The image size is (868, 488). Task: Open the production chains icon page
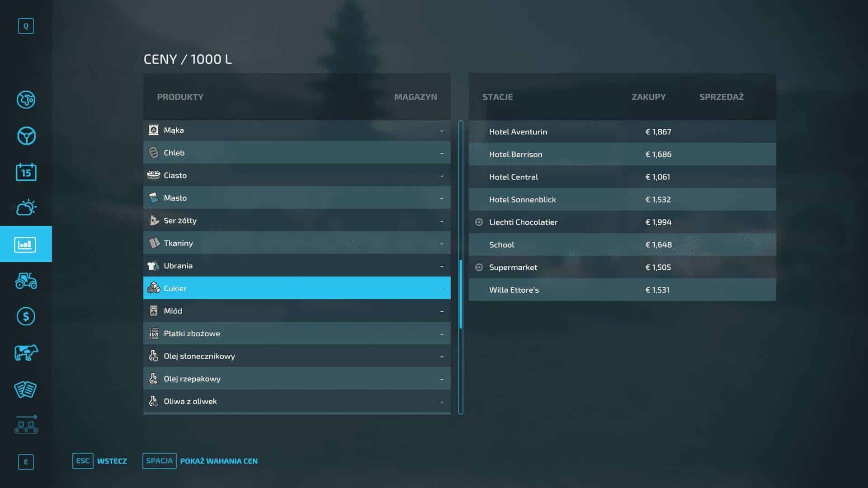pyautogui.click(x=26, y=425)
